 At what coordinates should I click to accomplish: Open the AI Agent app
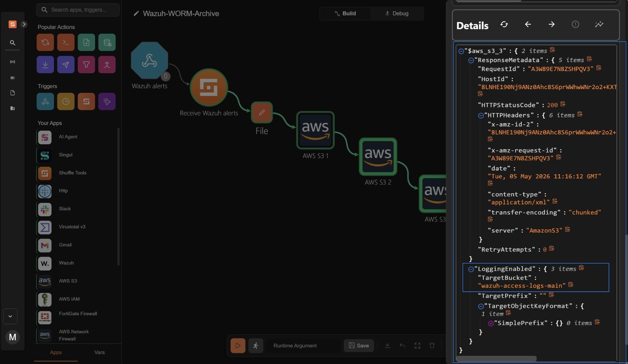pyautogui.click(x=77, y=137)
